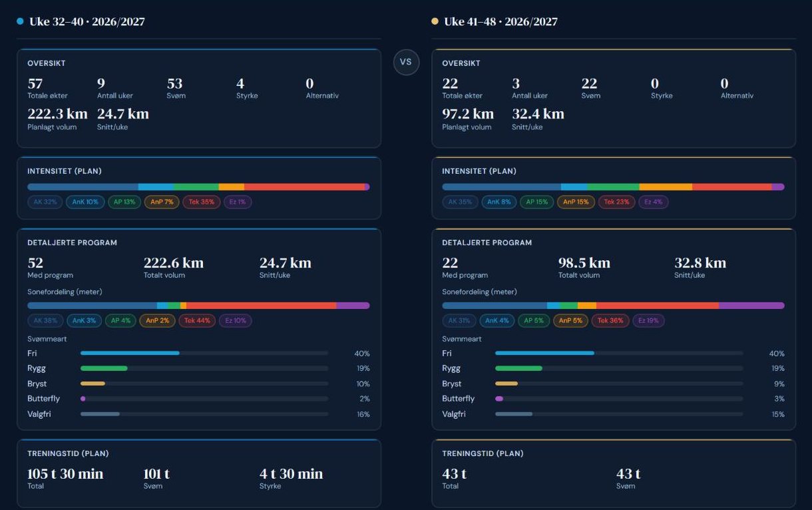The height and width of the screenshot is (510, 812).
Task: Click the AK 38% zone chip
Action: 45,320
